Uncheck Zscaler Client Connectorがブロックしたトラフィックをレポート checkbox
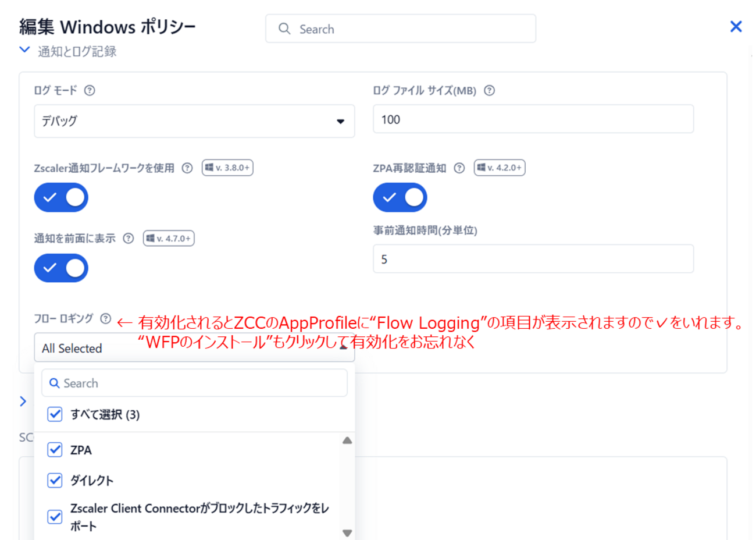Viewport: 756px width, 540px height. point(55,517)
